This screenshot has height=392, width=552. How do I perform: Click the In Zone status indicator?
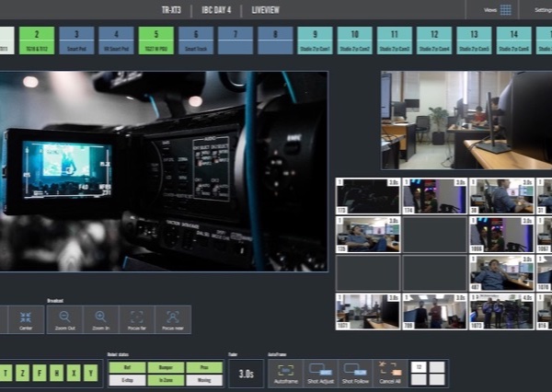pos(166,380)
